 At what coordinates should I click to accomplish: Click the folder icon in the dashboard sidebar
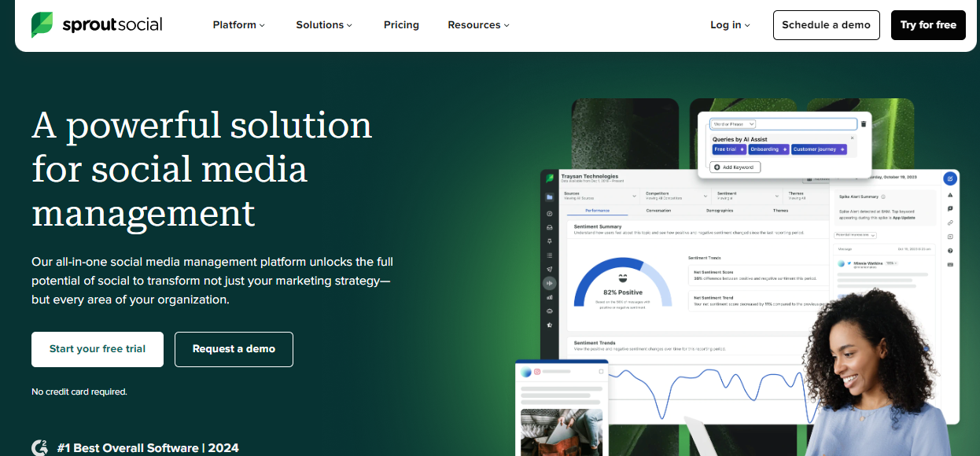click(550, 197)
